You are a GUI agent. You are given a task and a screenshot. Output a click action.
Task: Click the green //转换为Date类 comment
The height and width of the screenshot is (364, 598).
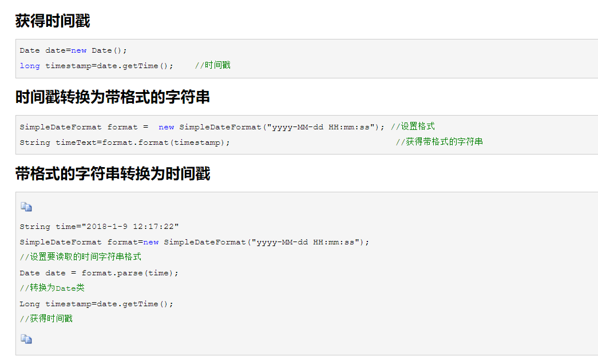click(52, 288)
